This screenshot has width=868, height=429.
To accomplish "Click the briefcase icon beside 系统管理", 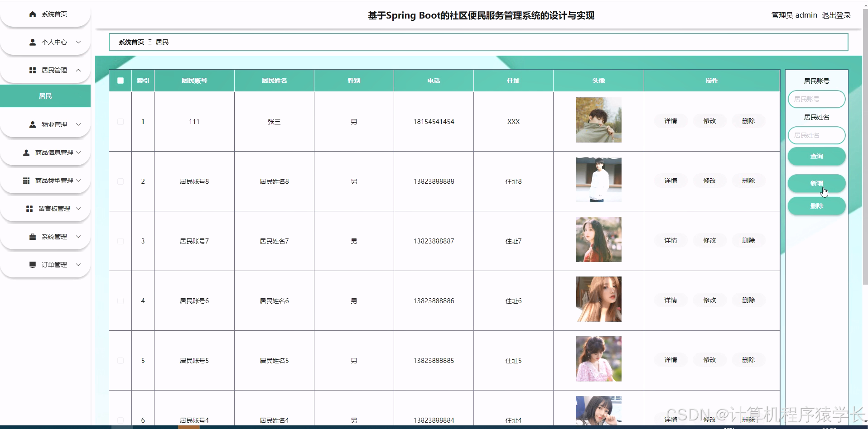I will (x=33, y=237).
